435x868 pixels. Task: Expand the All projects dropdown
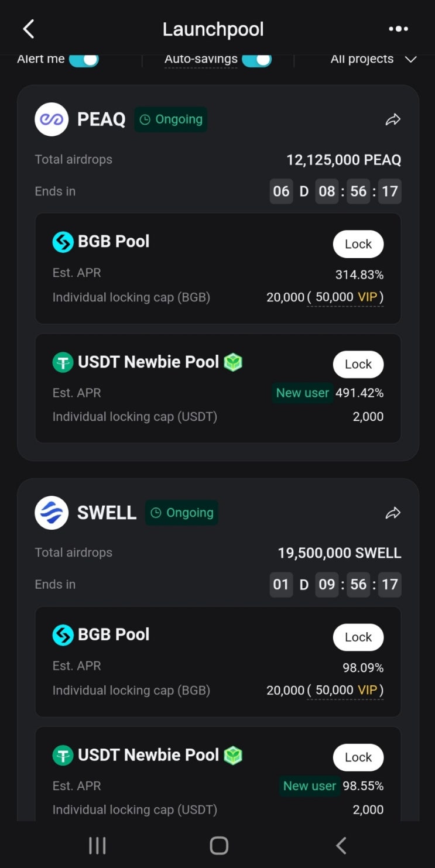[374, 59]
